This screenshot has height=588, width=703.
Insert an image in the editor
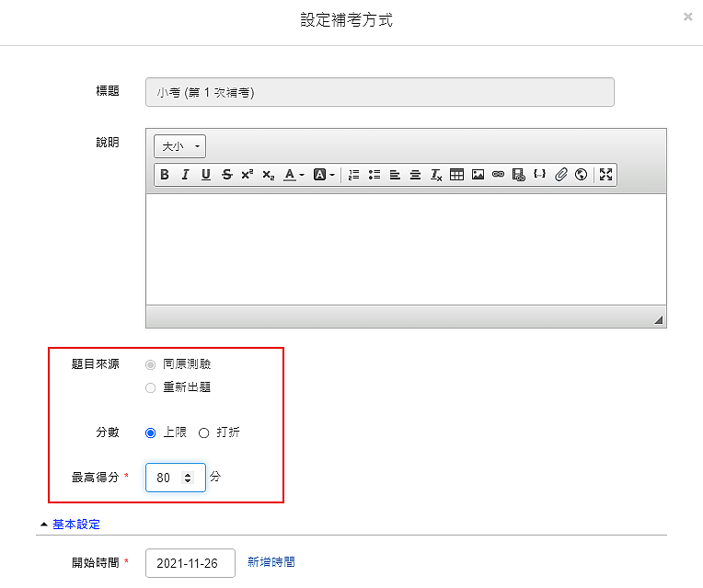(x=478, y=175)
